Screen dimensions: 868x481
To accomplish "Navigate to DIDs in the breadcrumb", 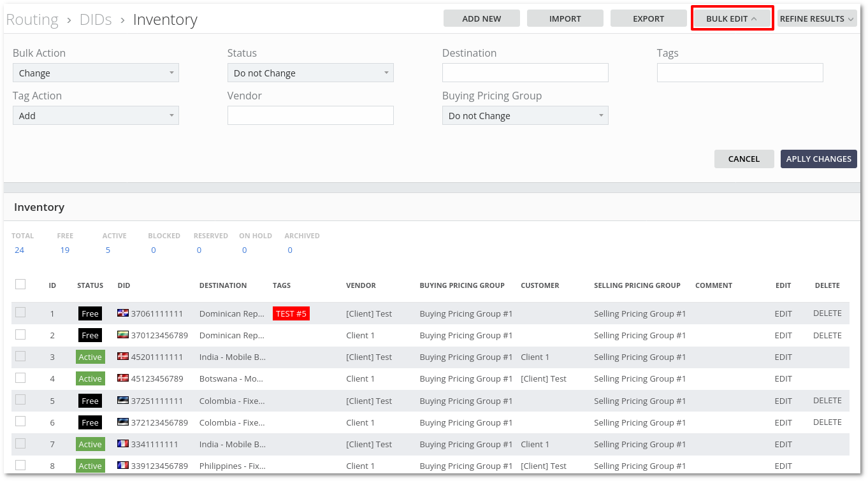I will [96, 20].
